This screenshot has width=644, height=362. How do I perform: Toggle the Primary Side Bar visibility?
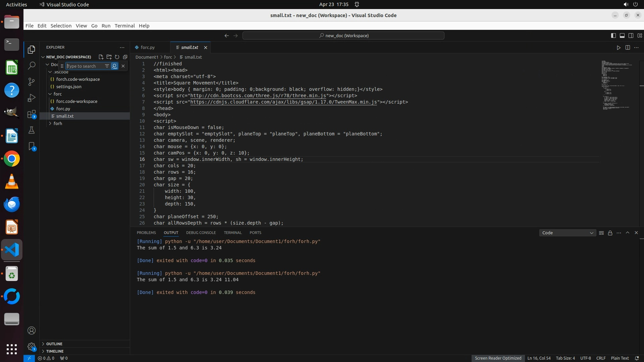613,36
